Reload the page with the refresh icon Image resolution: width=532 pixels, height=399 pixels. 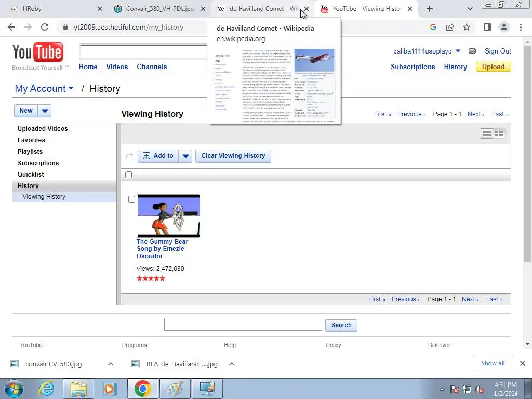[x=45, y=27]
